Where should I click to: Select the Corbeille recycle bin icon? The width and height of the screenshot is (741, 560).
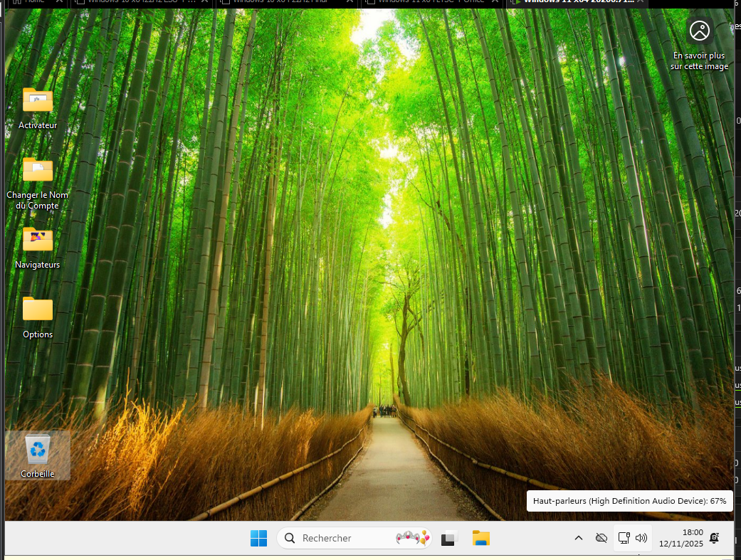38,455
